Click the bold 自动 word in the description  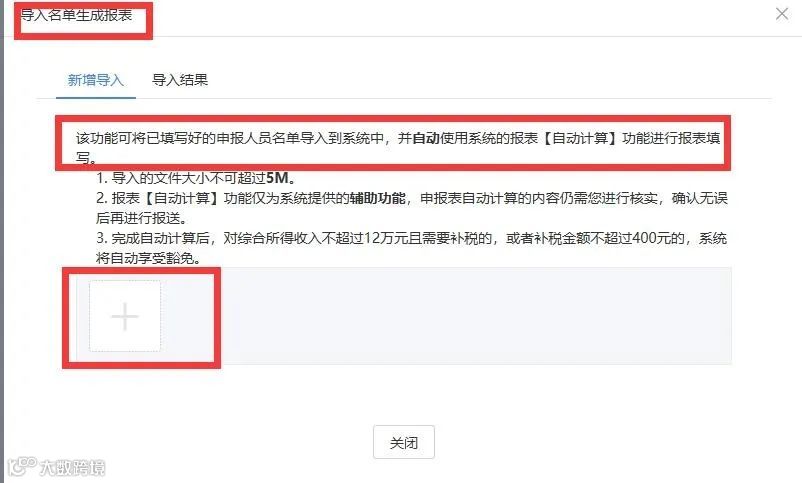[426, 138]
